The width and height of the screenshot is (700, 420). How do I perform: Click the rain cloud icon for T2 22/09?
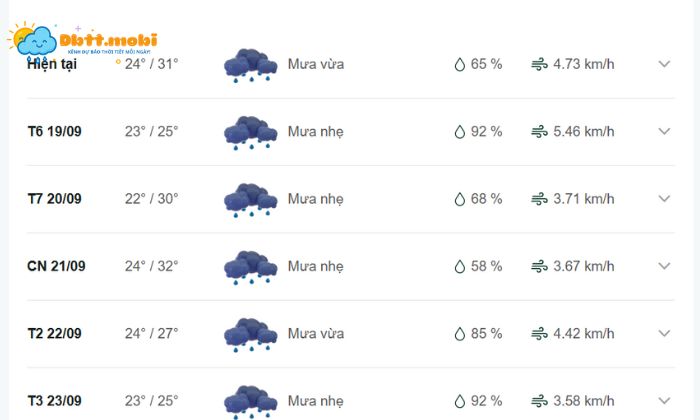250,333
